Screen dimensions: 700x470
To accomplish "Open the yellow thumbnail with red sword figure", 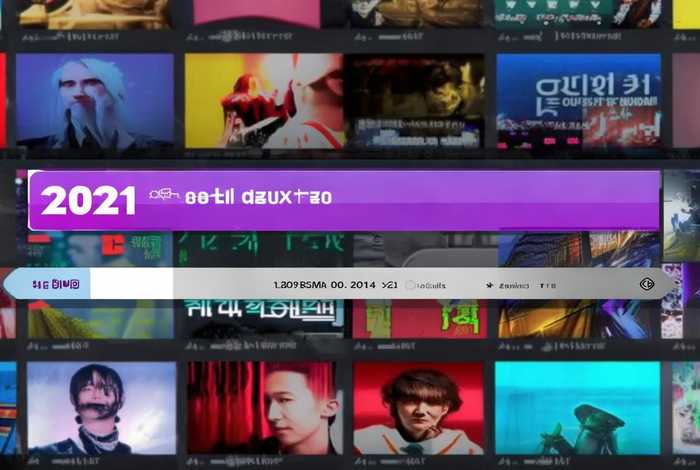I will (264, 101).
